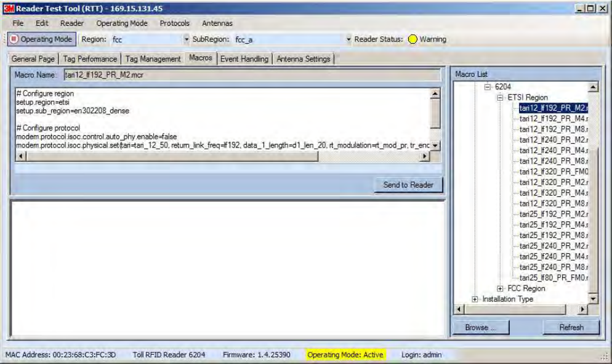This screenshot has height=364, width=612.
Task: Click the Send to Reader button
Action: pyautogui.click(x=408, y=184)
